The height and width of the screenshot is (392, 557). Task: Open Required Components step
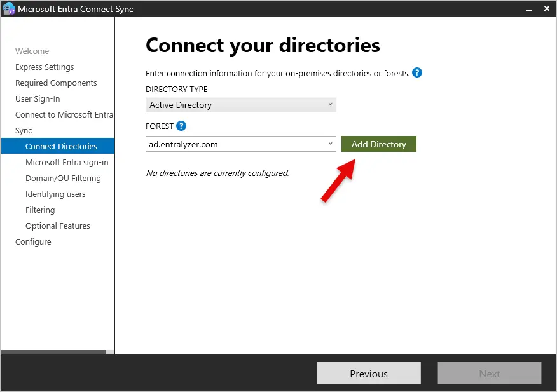pos(56,83)
